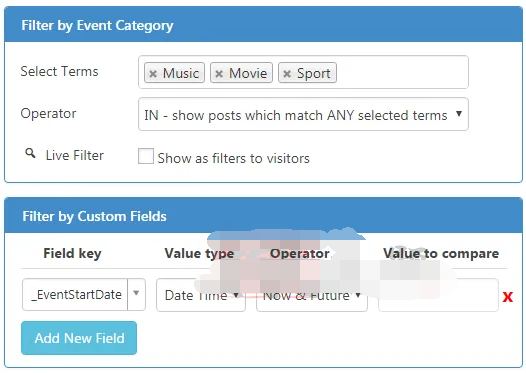
Task: Open the IN operator dropdown
Action: click(x=303, y=114)
